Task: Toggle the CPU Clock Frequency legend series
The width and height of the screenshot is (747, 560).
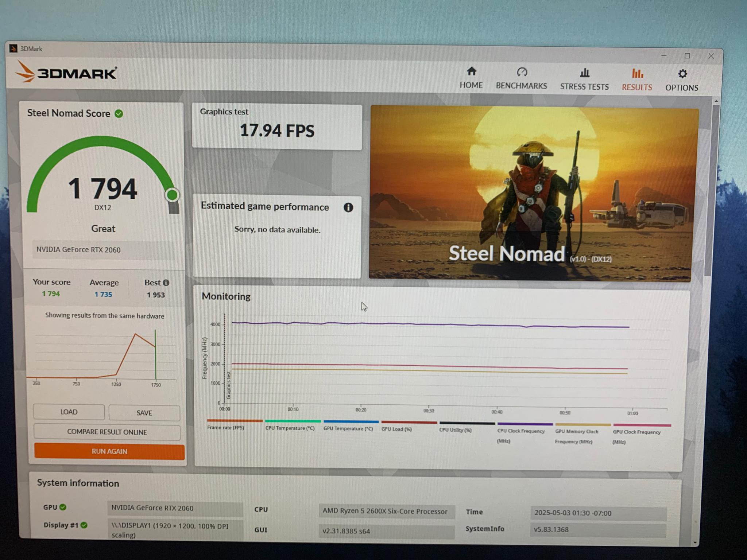Action: (525, 433)
